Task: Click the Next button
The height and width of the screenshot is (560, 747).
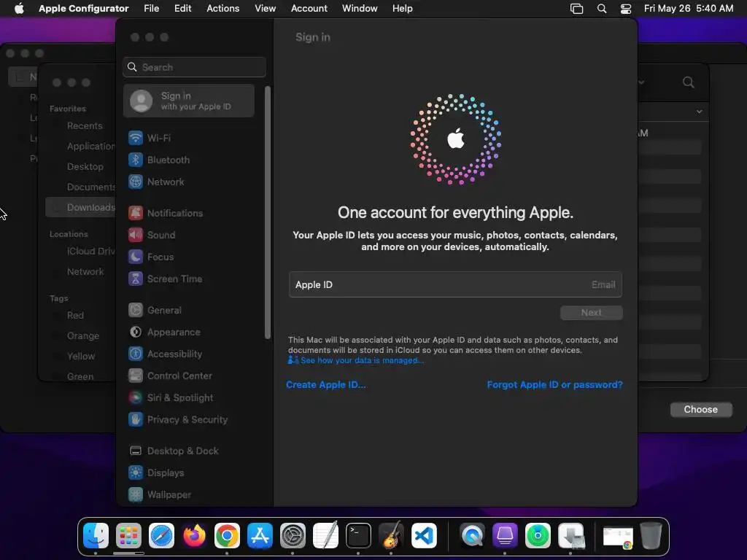Action: [x=591, y=313]
